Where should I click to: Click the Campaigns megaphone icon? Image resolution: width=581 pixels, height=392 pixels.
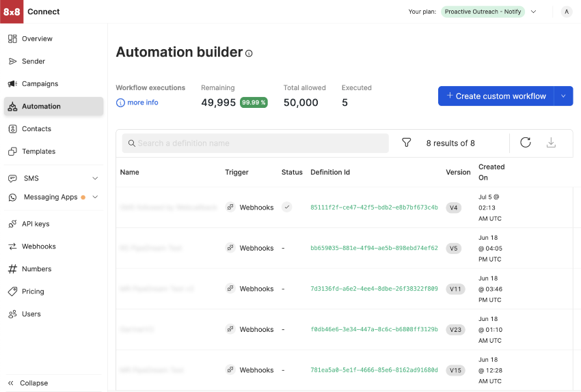[x=12, y=84]
